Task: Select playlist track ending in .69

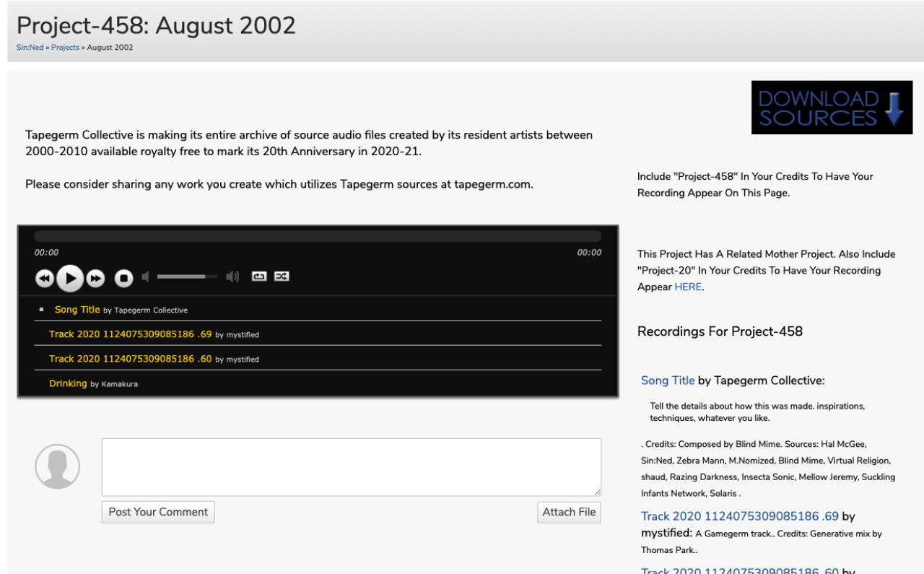Action: [130, 334]
